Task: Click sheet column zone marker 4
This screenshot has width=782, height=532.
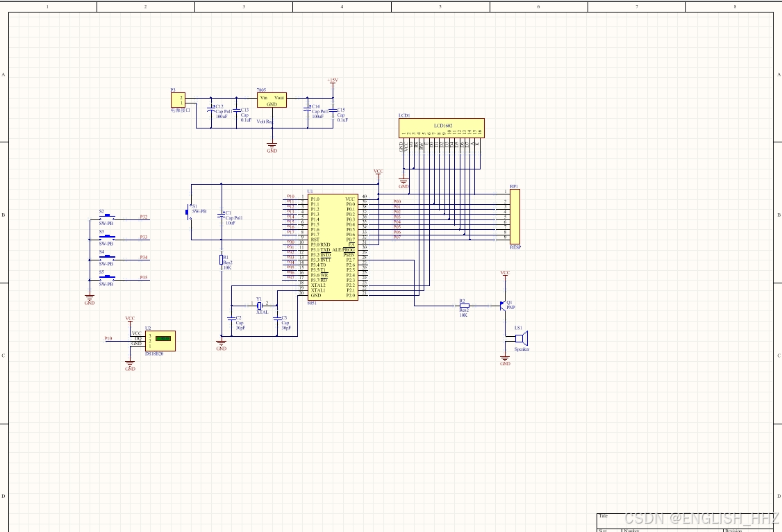Action: point(342,6)
